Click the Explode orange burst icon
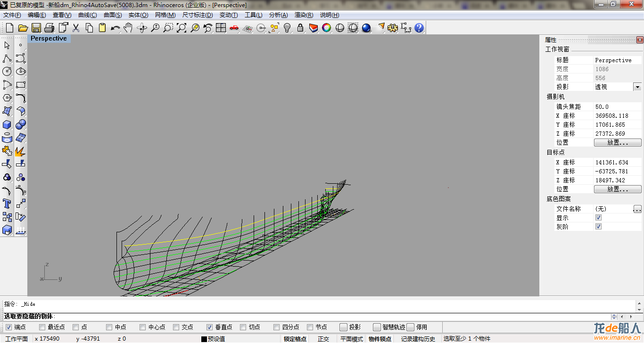This screenshot has width=644, height=343. click(x=21, y=151)
